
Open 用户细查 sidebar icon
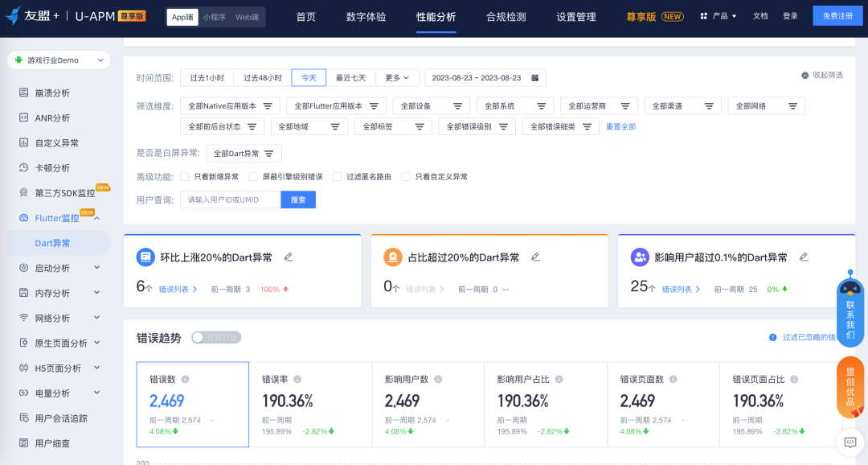click(x=24, y=442)
